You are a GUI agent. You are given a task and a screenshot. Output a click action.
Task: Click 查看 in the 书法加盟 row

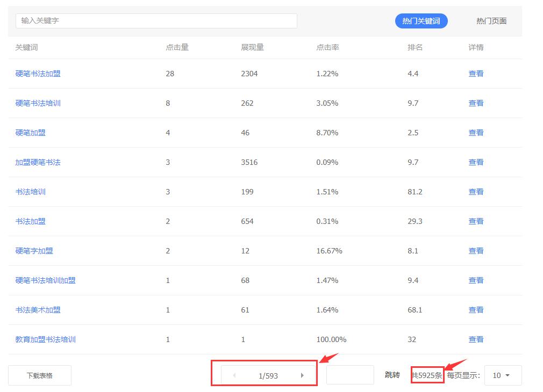476,221
